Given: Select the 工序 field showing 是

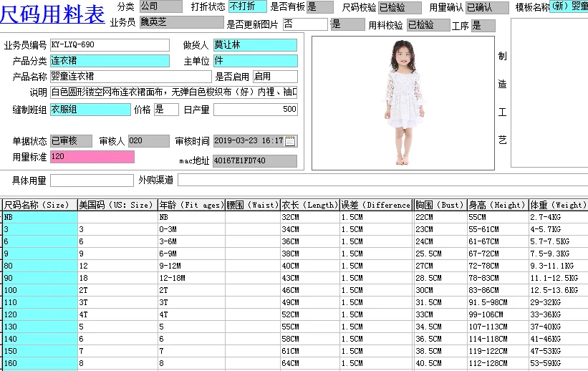Looking at the screenshot, I should click(x=483, y=26).
